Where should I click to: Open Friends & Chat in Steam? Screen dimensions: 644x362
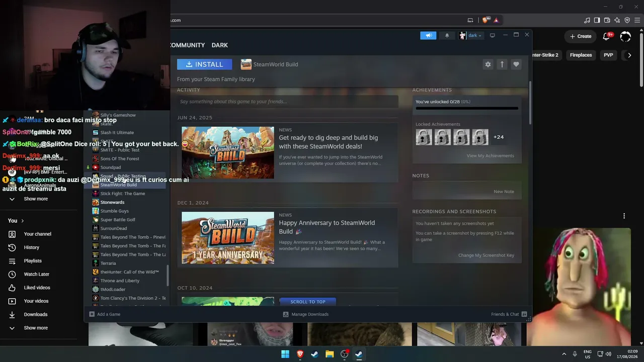click(x=509, y=314)
